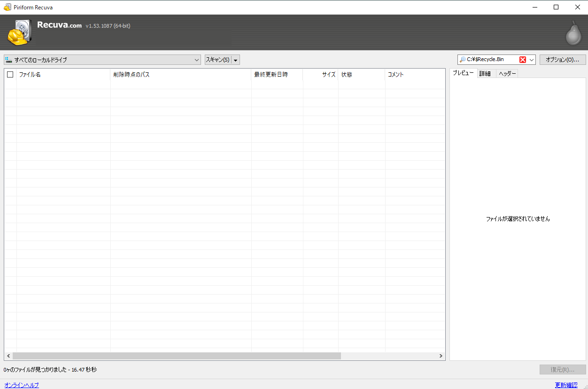Click the Piriform Recuva title bar icon
588x389 pixels.
click(8, 7)
